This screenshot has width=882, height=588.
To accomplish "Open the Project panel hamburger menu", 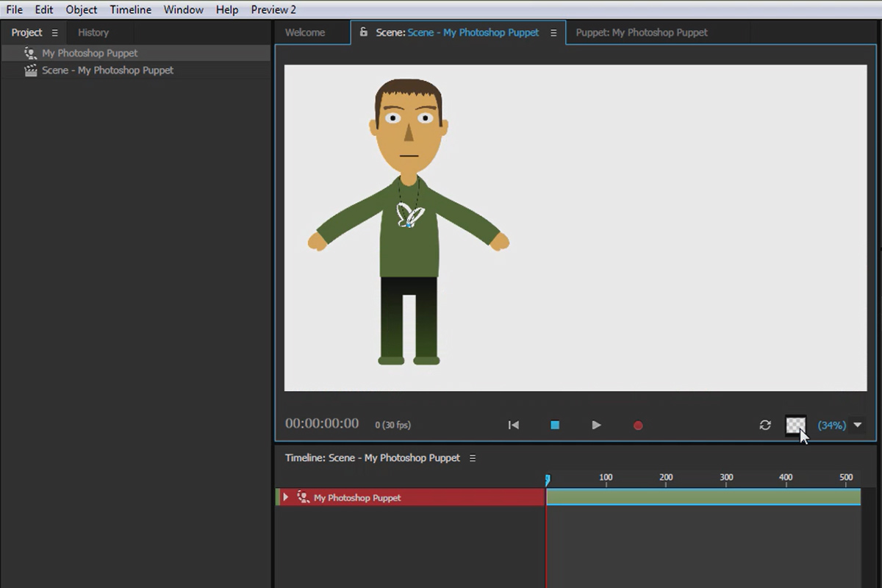I will (x=54, y=33).
